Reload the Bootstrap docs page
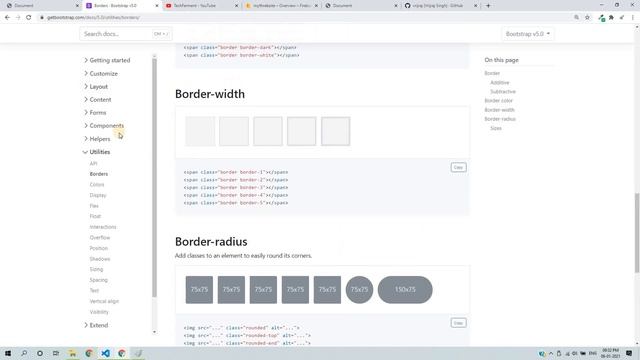This screenshot has width=640, height=360. coord(29,18)
